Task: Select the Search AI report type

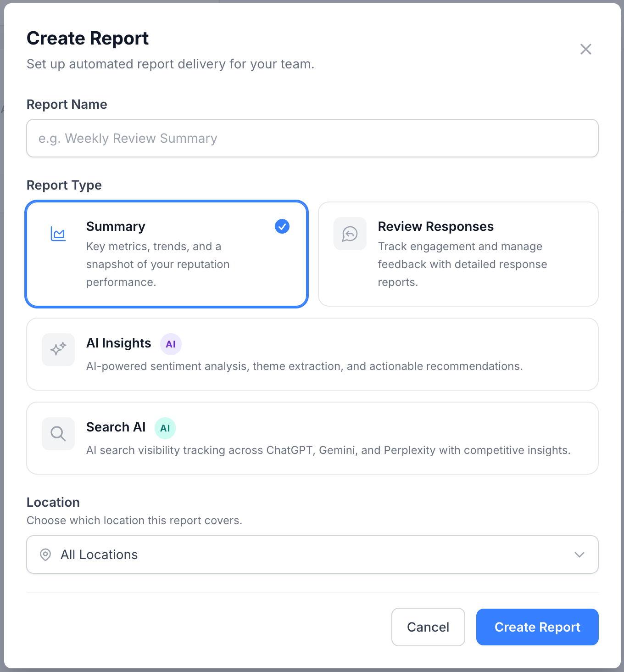Action: point(312,438)
